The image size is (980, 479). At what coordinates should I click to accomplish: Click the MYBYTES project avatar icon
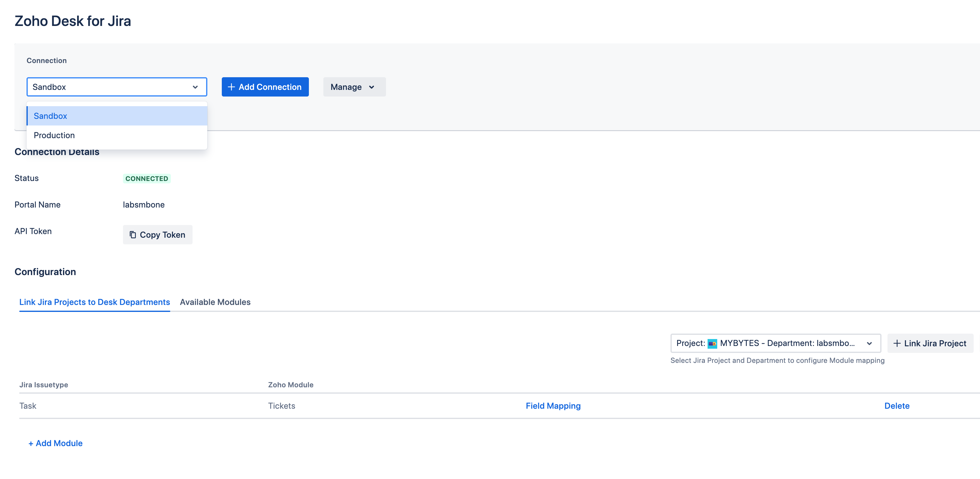coord(712,344)
